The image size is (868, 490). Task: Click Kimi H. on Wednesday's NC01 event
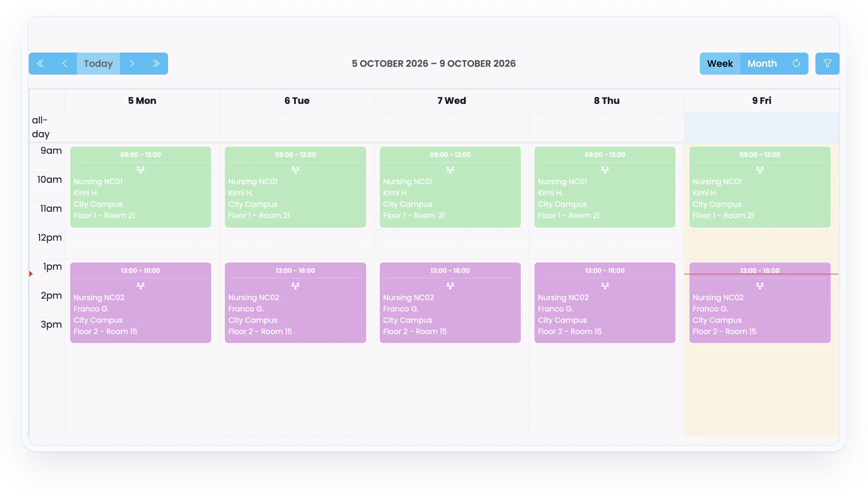(x=395, y=193)
